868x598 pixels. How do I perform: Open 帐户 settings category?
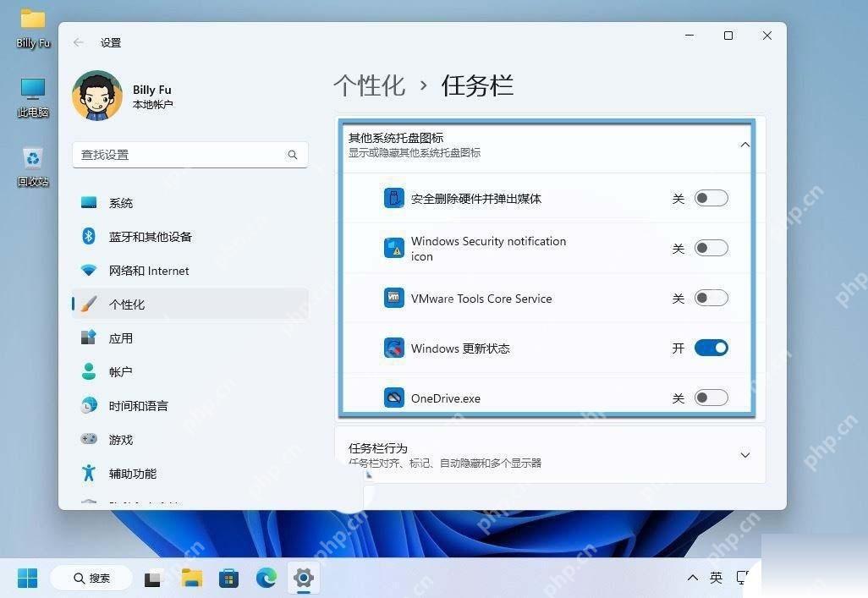coord(190,371)
